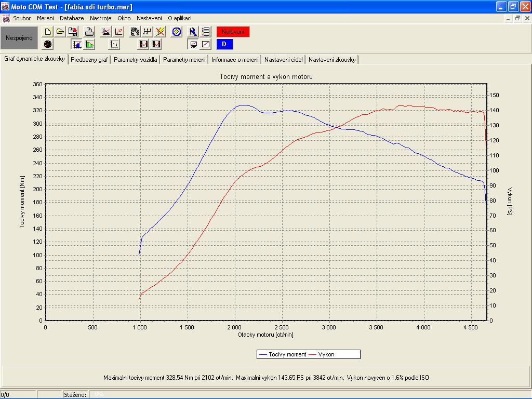Click the wrench tool icon
The image size is (532, 399).
(x=193, y=32)
